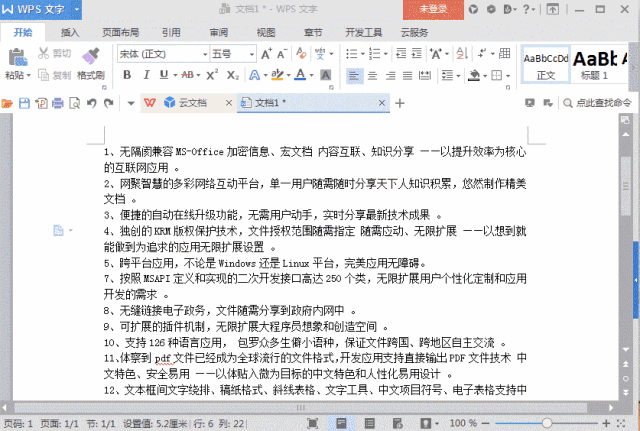Adjust the zoom slider handle

547,423
